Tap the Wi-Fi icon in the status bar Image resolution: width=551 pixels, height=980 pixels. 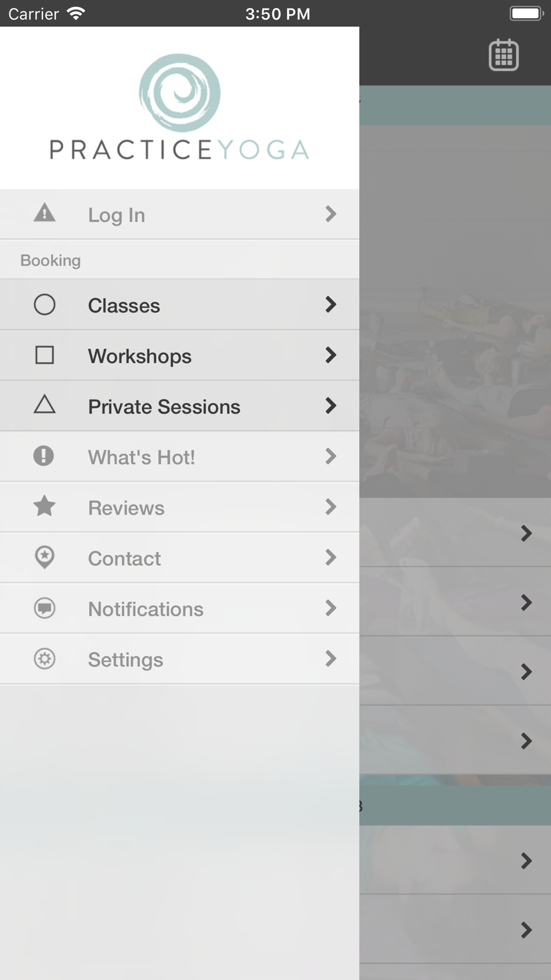75,13
